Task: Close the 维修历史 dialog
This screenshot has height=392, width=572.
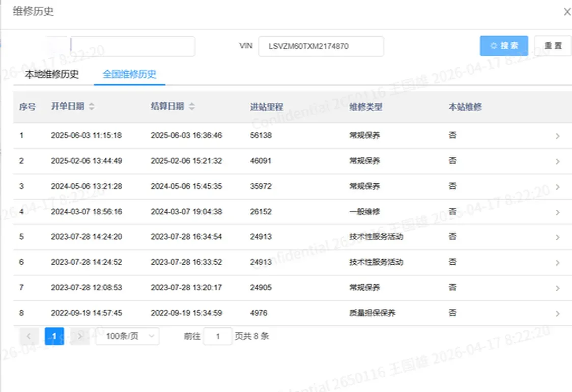Action: 567,11
